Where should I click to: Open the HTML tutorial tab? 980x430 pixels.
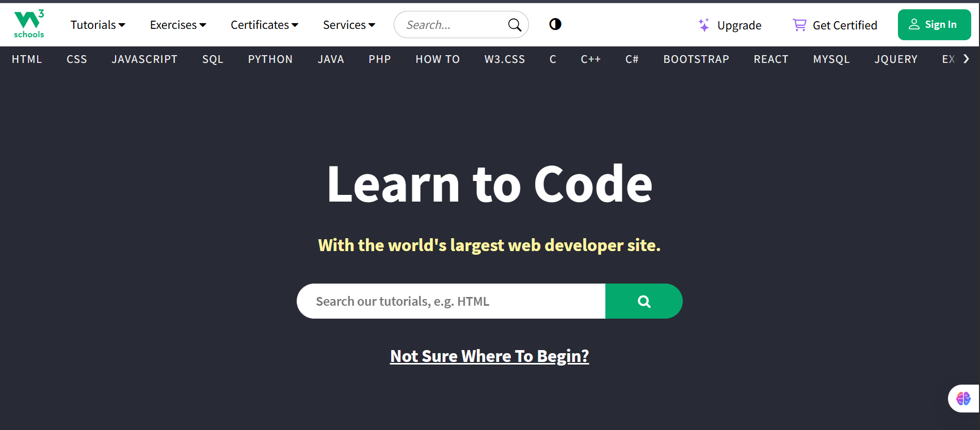point(27,59)
